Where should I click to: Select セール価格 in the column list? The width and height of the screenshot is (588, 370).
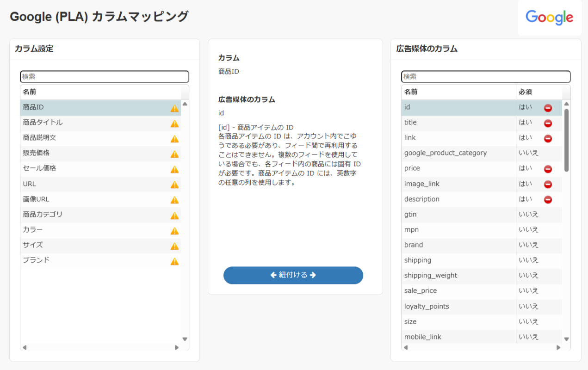pos(101,169)
